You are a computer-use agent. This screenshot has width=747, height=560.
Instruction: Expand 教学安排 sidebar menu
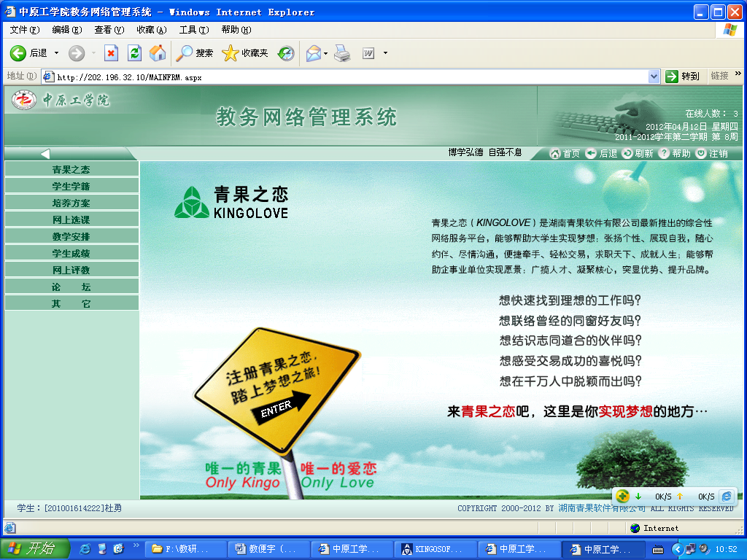[x=71, y=236]
